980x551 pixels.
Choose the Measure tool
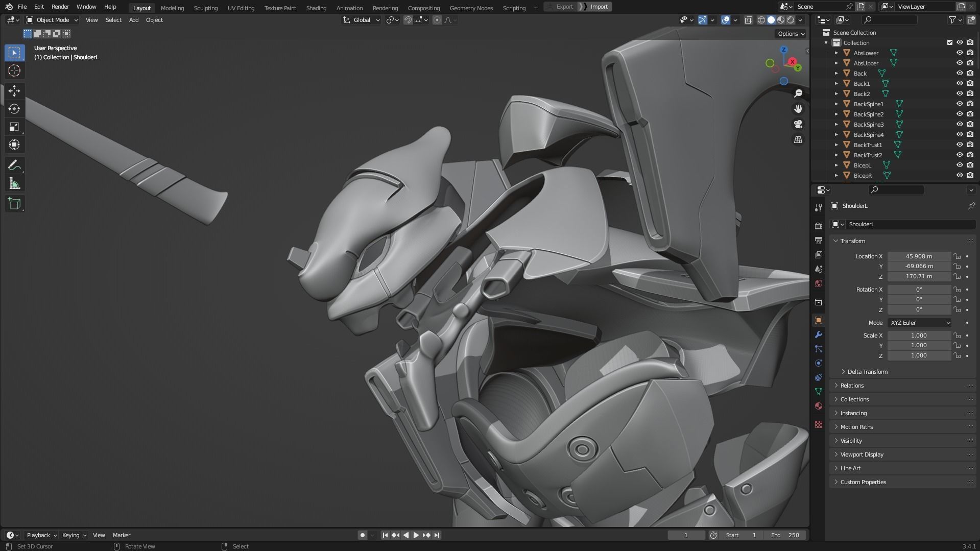coord(14,183)
